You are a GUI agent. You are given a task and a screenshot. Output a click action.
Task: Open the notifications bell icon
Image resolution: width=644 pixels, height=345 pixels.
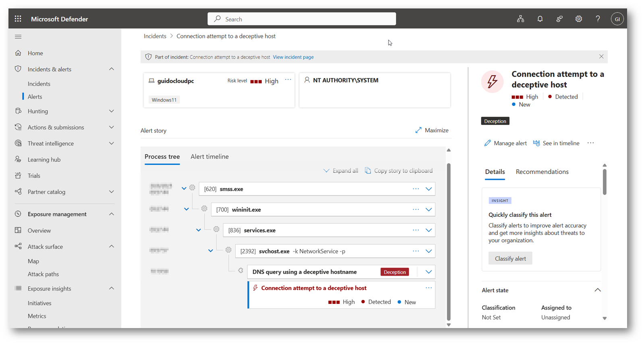click(x=540, y=19)
